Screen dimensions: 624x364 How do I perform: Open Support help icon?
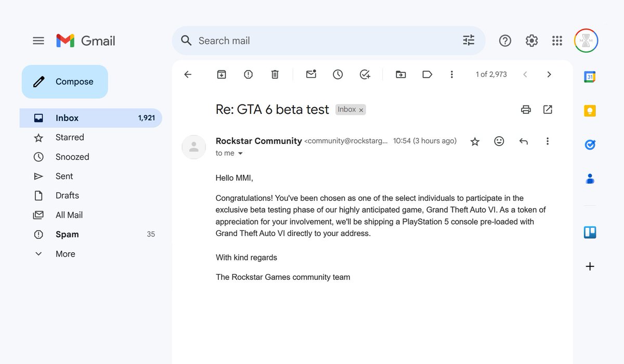[505, 41]
